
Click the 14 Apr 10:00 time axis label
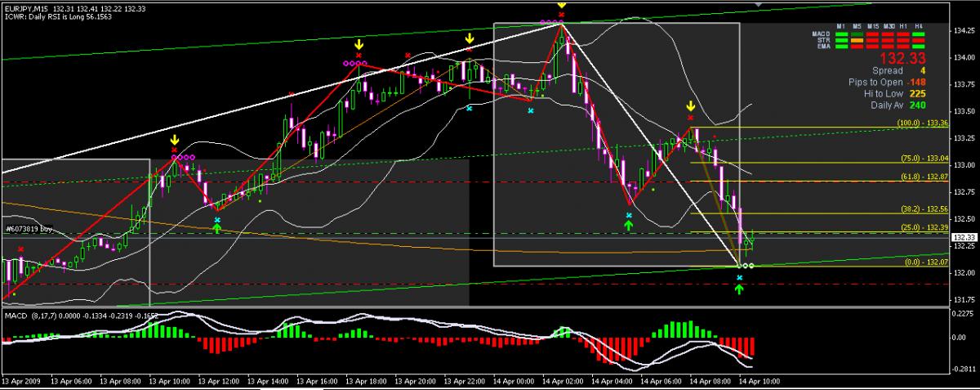[x=758, y=383]
